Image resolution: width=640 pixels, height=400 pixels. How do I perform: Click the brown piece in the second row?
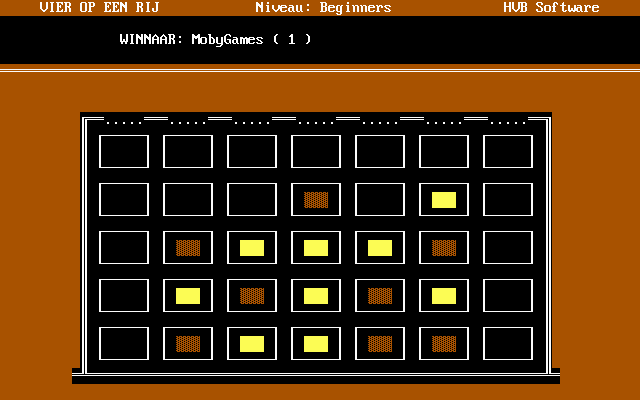click(x=316, y=200)
